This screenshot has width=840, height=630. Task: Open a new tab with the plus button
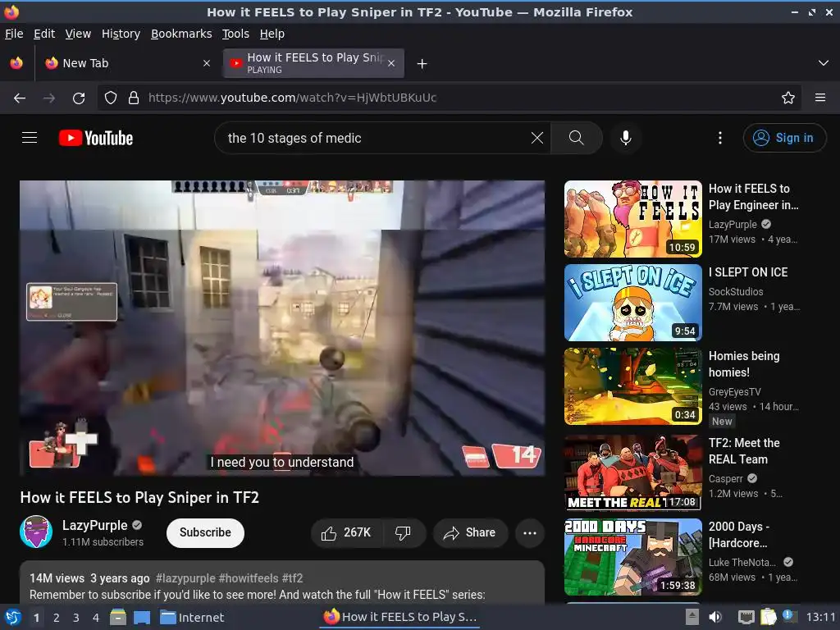(422, 64)
